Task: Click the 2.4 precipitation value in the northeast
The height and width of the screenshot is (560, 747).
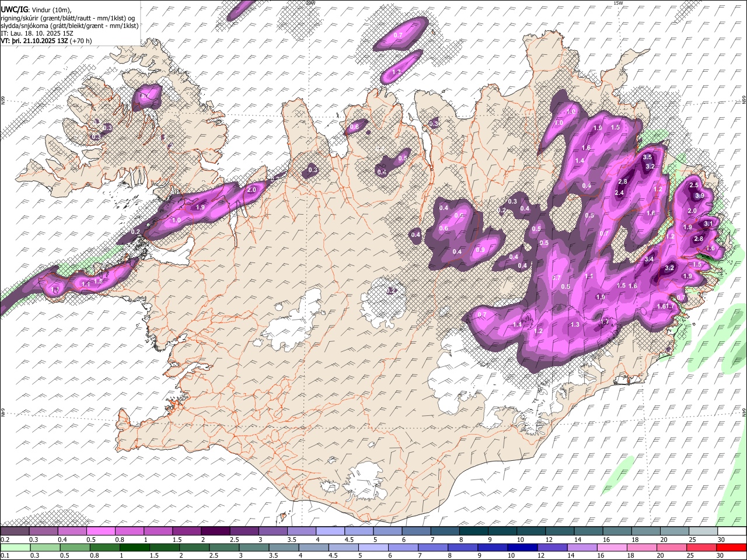Action: point(620,193)
